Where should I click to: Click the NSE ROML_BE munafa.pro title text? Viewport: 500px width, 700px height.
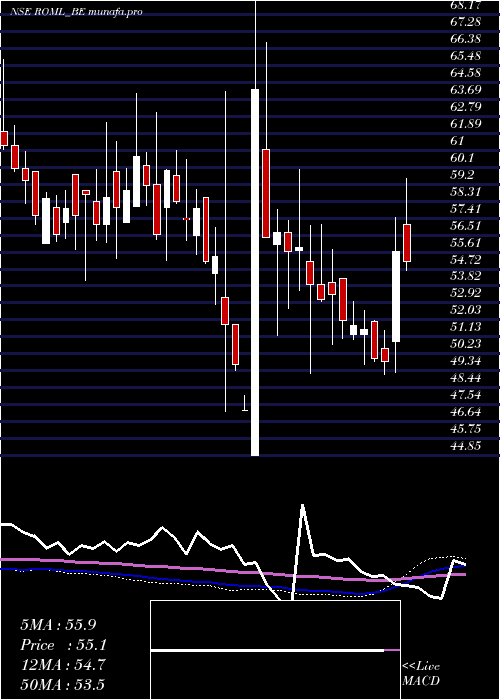click(x=76, y=12)
